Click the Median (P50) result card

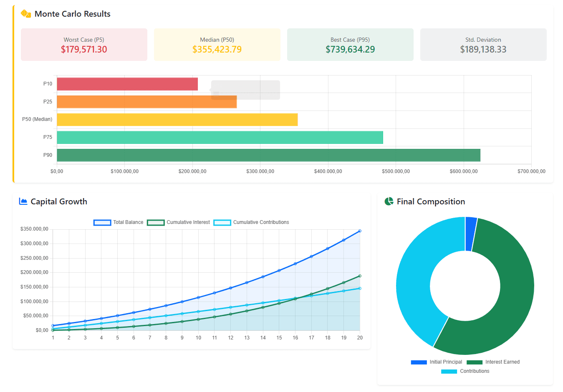[x=217, y=45]
